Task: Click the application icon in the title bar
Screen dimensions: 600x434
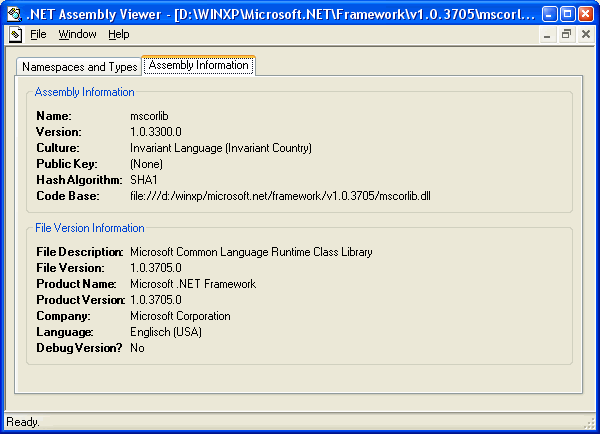Action: pyautogui.click(x=15, y=14)
